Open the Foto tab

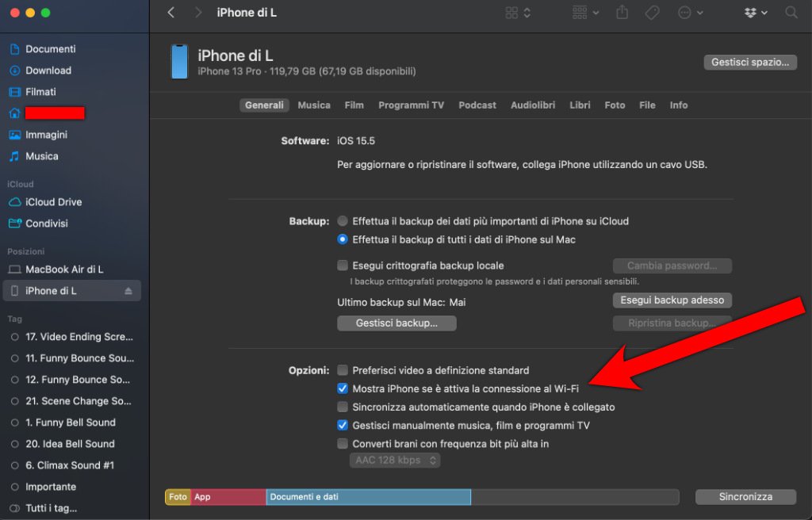615,105
